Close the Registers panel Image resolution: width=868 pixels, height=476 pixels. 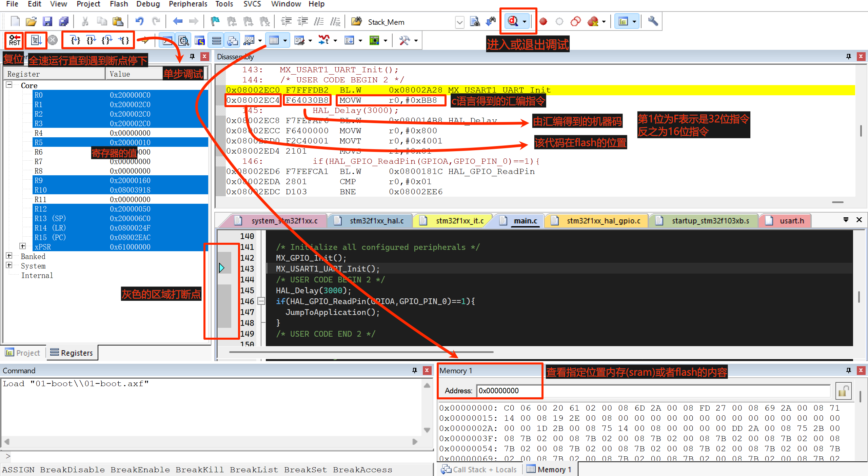(x=204, y=56)
